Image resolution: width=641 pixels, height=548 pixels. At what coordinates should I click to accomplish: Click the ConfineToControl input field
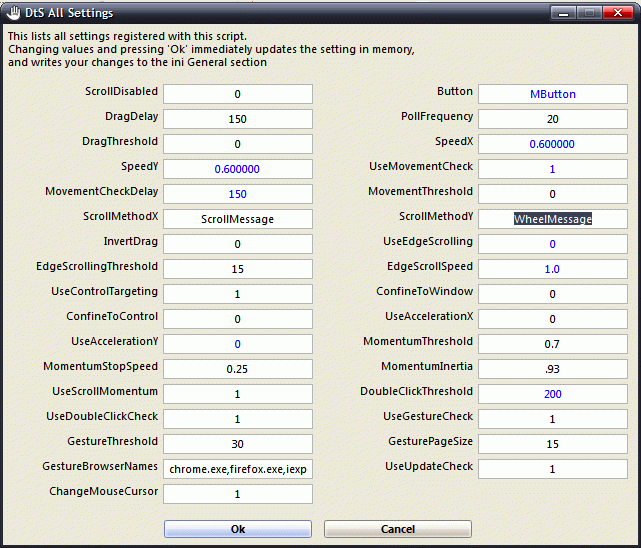point(238,319)
